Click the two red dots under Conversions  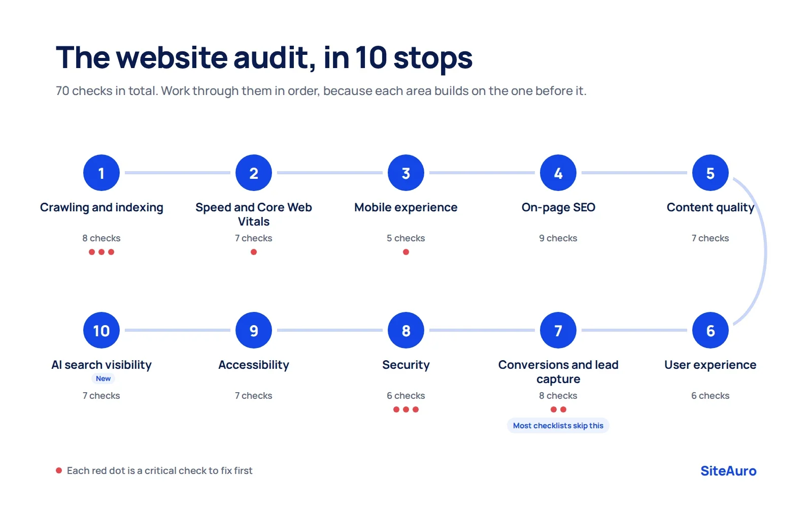pyautogui.click(x=558, y=409)
